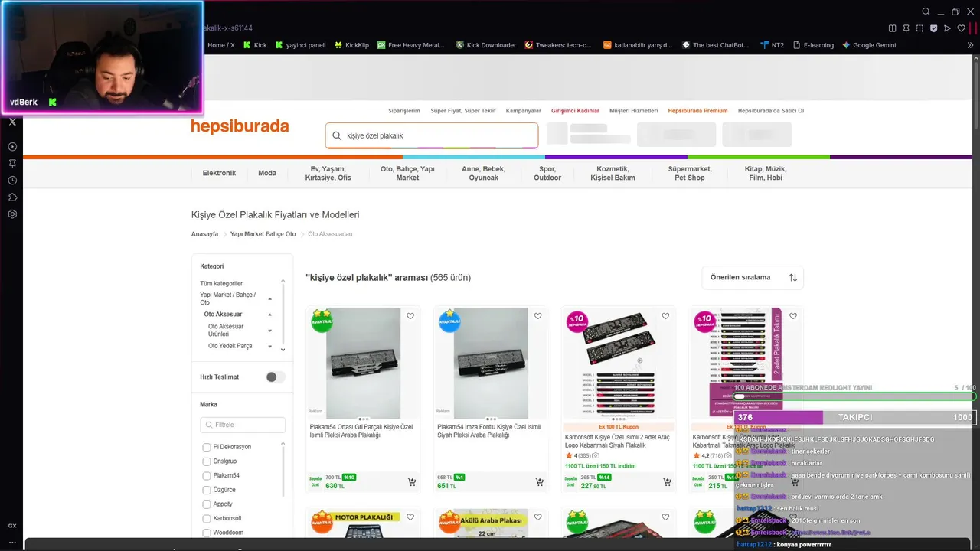980x551 pixels.
Task: Go to Yapı Market Bahçe Oto breadcrumb
Action: pyautogui.click(x=263, y=234)
